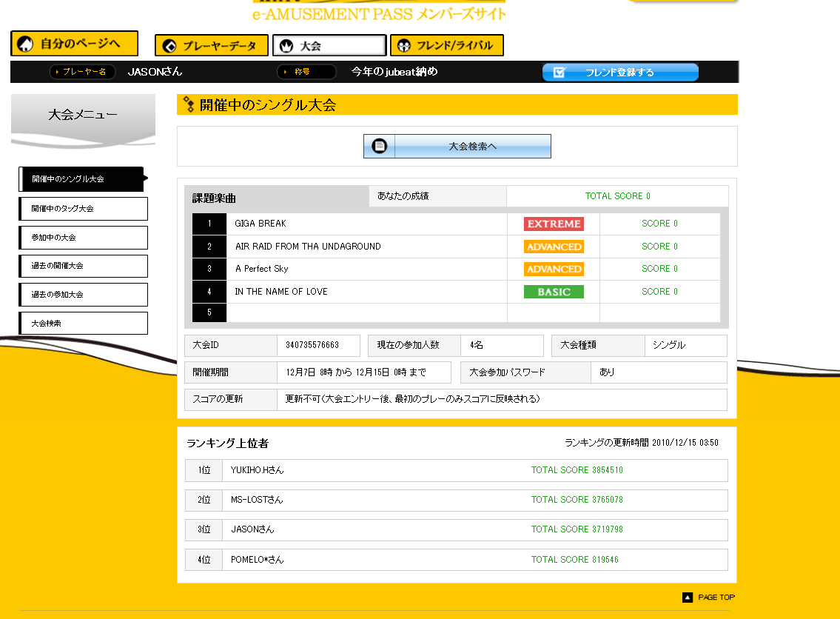Image resolution: width=840 pixels, height=619 pixels.
Task: Click the crown icon on 大会 tab
Action: pyautogui.click(x=286, y=46)
